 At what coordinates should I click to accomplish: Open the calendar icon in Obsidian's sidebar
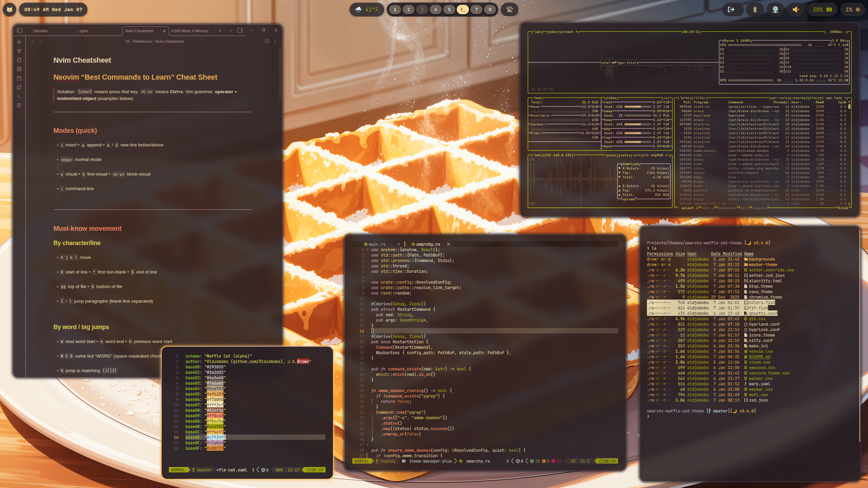point(19,78)
